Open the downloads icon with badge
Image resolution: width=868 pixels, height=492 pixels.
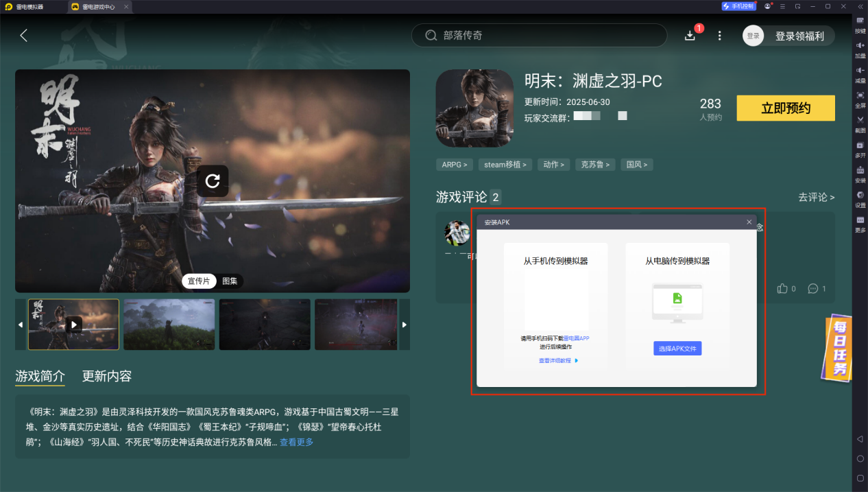tap(691, 35)
